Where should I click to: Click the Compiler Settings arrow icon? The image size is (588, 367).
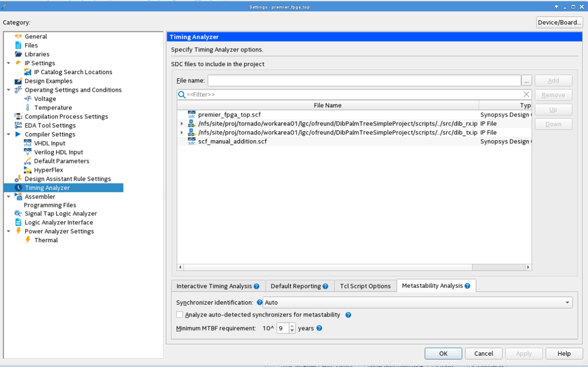point(18,134)
